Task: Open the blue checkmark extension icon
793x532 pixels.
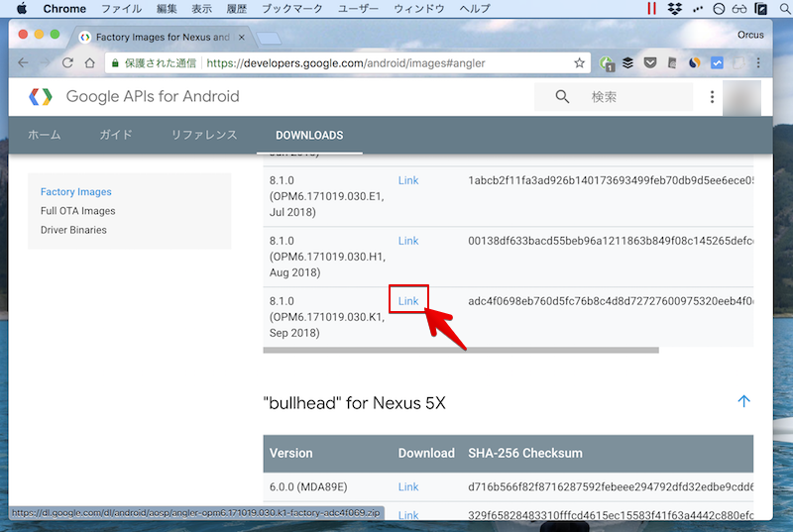Action: pyautogui.click(x=717, y=62)
